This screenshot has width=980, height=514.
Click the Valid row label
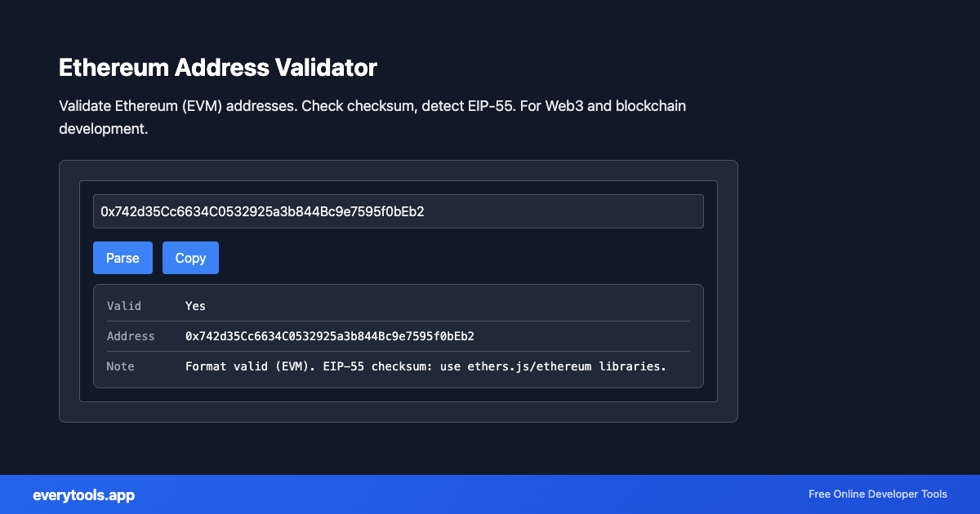124,305
